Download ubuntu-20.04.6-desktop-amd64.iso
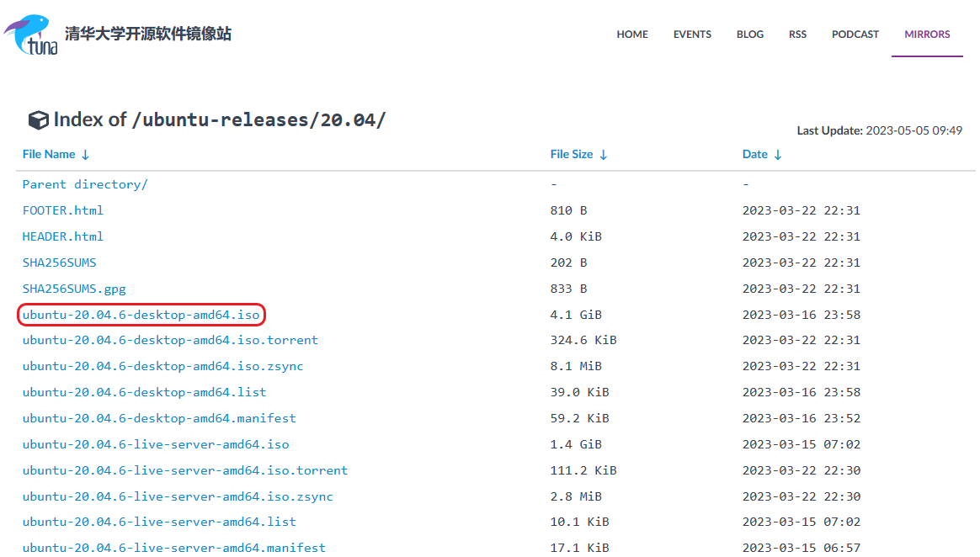The image size is (980, 557). 141,315
